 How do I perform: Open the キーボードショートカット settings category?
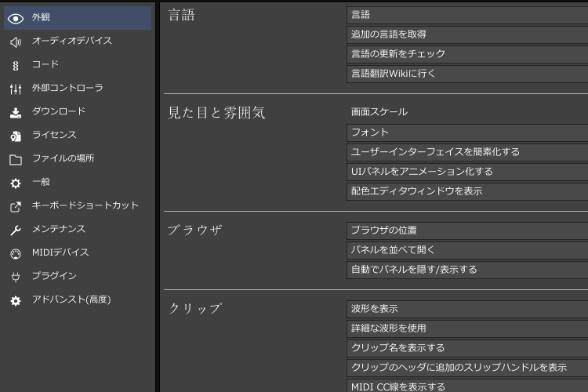pyautogui.click(x=85, y=205)
